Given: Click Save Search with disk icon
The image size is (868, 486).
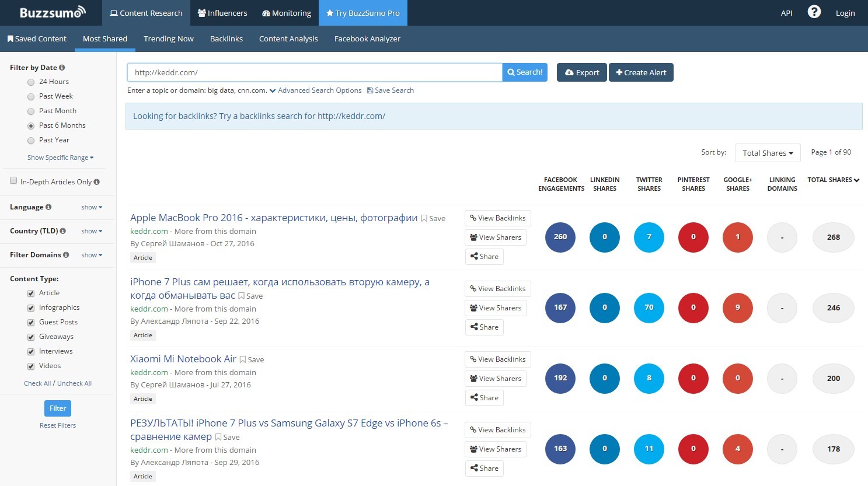Looking at the screenshot, I should click(390, 90).
